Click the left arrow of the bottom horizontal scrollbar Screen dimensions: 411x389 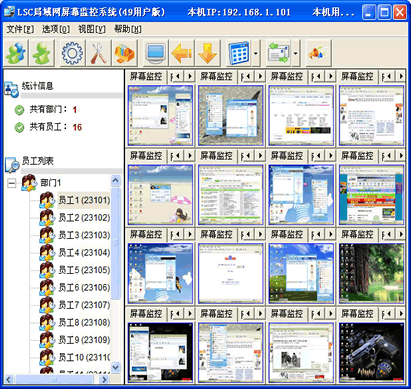coord(9,379)
